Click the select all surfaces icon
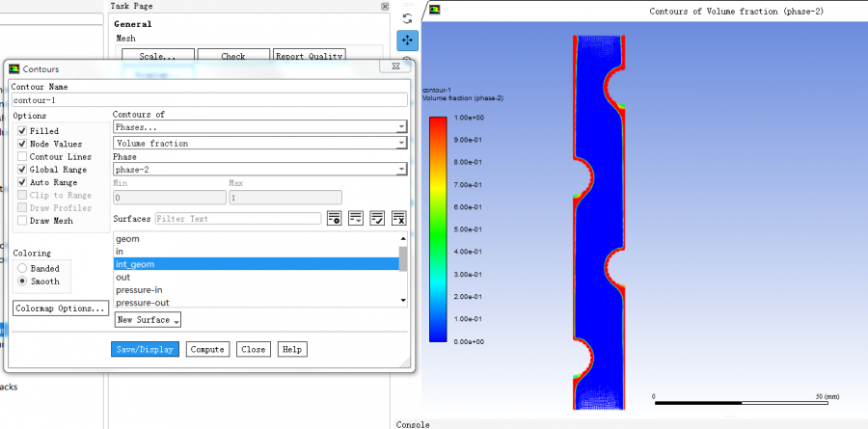This screenshot has height=429, width=868. (377, 219)
